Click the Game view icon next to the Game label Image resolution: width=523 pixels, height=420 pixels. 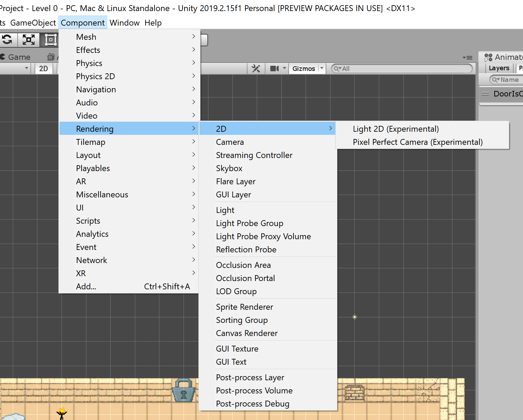[3, 57]
